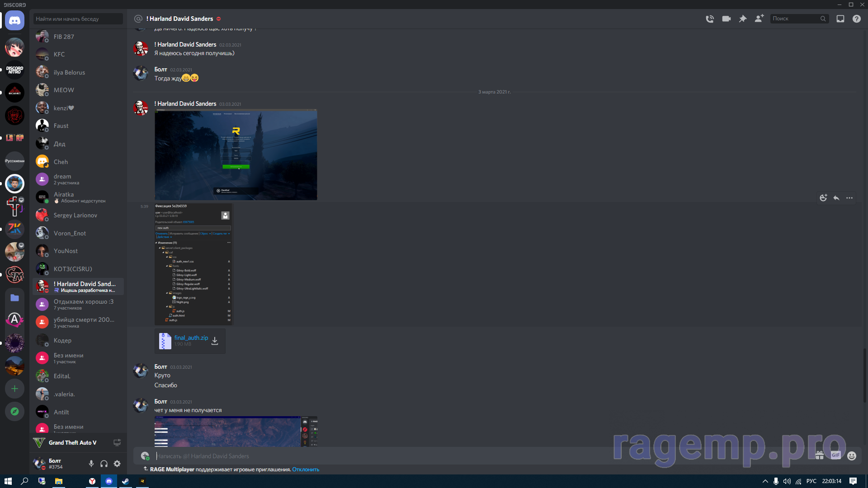This screenshot has height=488, width=868.
Task: Open attach file plus button
Action: click(145, 456)
